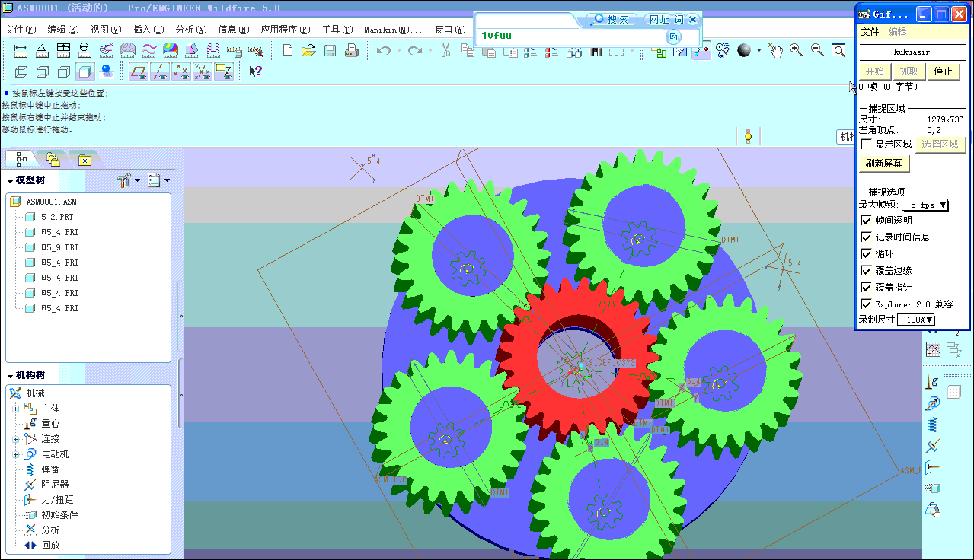
Task: Switch to No Hidden display style
Action: [x=64, y=72]
